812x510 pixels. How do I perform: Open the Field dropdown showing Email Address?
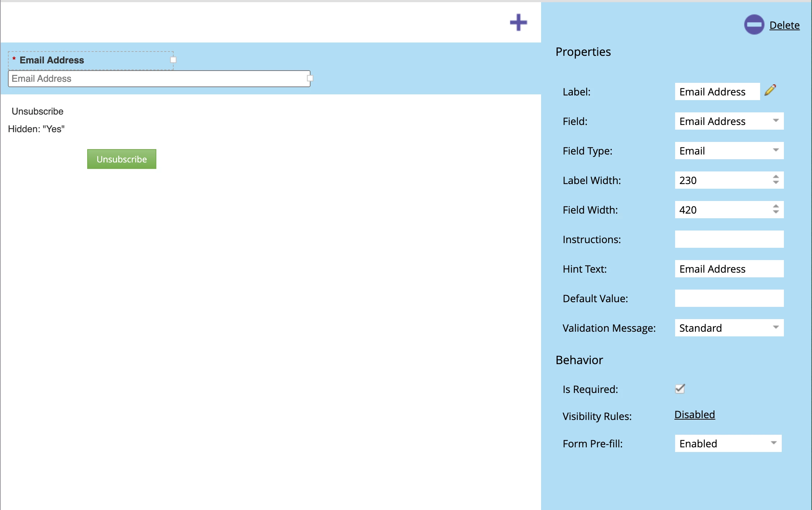[729, 121]
